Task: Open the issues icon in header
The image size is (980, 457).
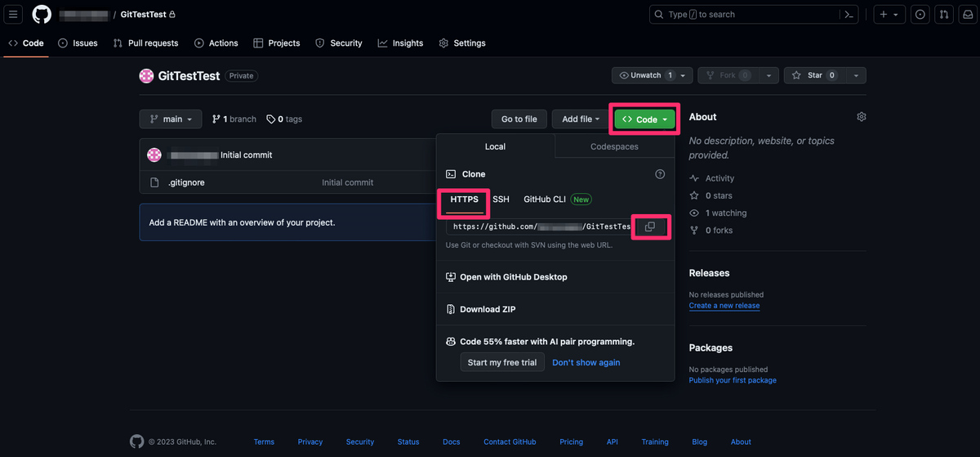Action: 920,15
